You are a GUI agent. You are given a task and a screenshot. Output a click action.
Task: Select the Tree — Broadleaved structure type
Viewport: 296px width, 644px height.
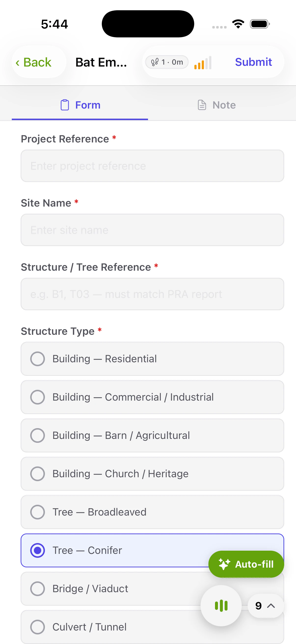(x=152, y=512)
